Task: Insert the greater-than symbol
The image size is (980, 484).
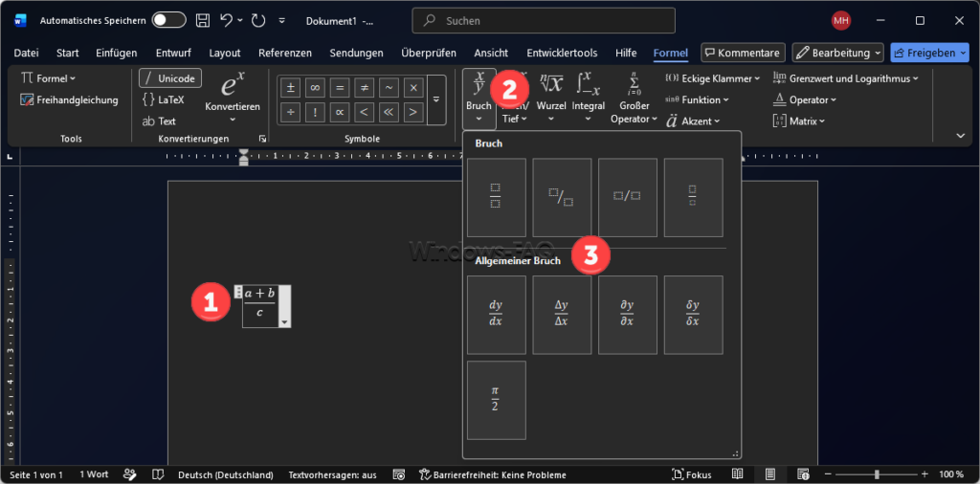Action: point(413,113)
